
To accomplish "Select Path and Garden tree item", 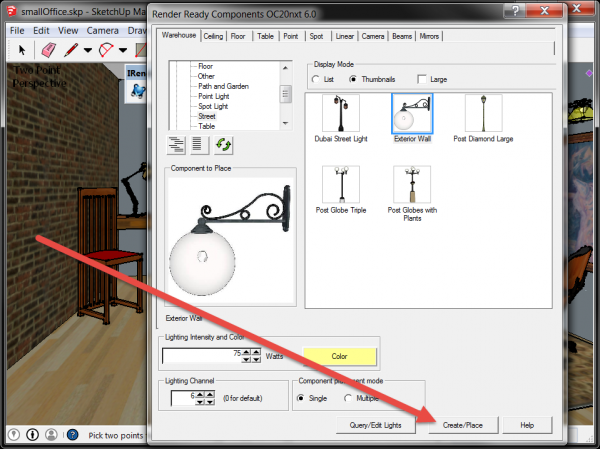I will [x=223, y=86].
